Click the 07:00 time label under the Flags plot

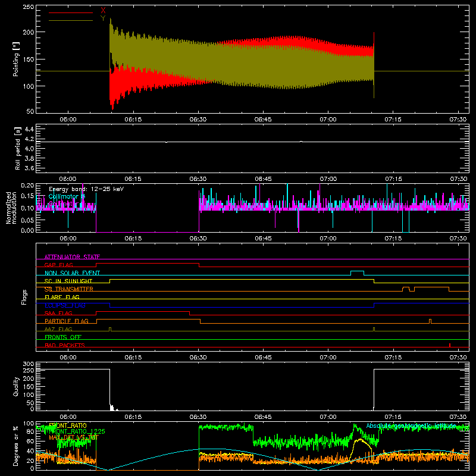click(x=328, y=358)
